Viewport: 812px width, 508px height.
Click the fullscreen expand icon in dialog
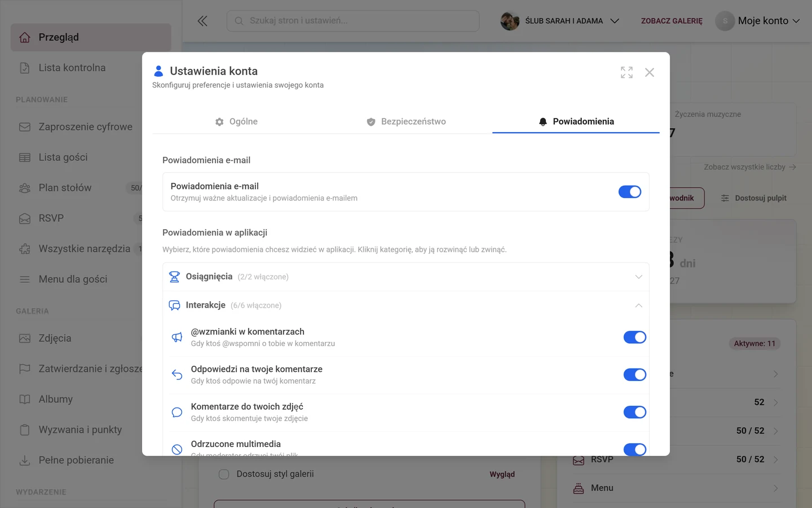[x=626, y=72]
